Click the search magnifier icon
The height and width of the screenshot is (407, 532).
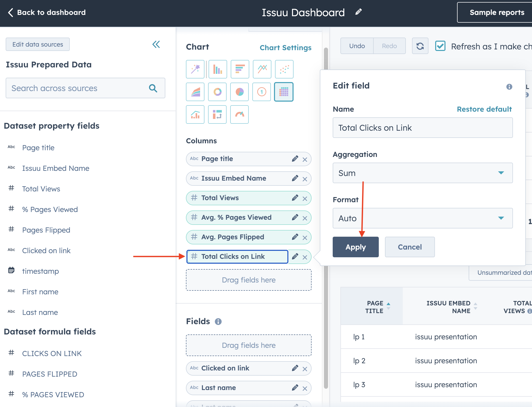[x=153, y=88]
